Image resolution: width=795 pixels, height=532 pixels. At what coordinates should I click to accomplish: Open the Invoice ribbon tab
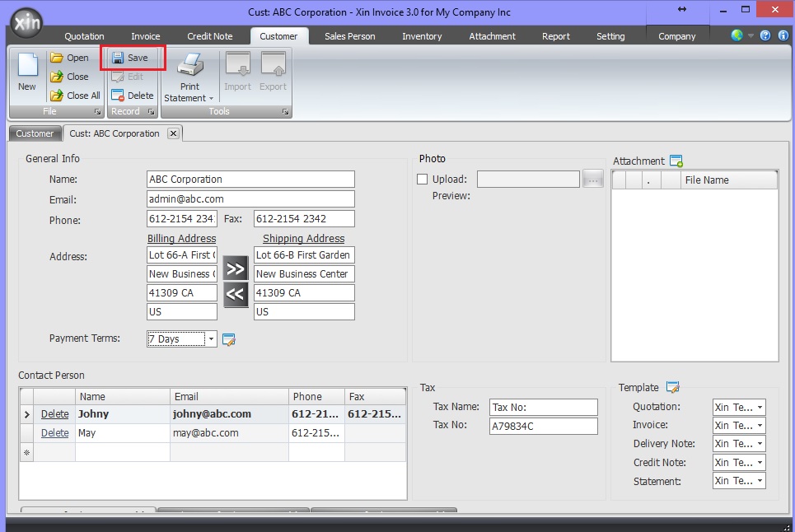pyautogui.click(x=146, y=36)
